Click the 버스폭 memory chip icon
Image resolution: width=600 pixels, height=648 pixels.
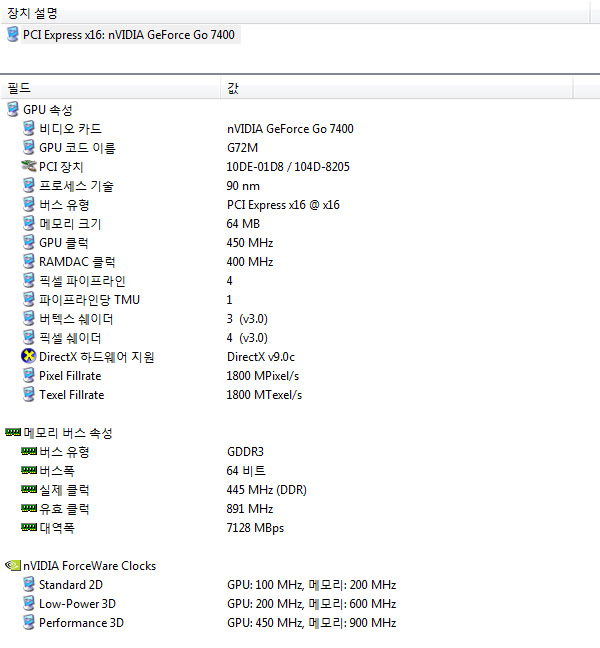coord(29,470)
